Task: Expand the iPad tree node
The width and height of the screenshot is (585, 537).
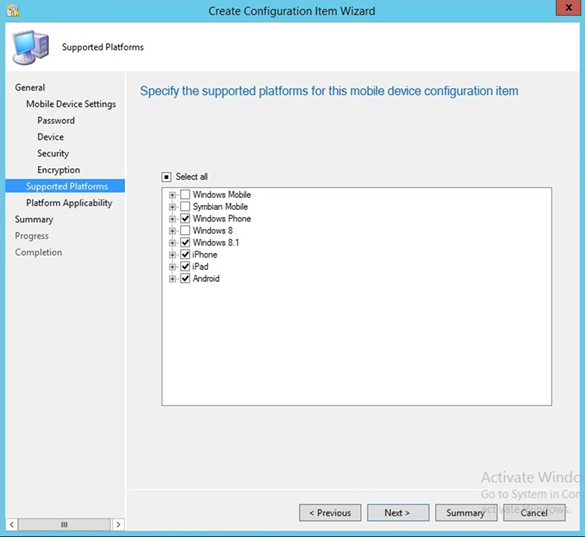Action: [172, 267]
